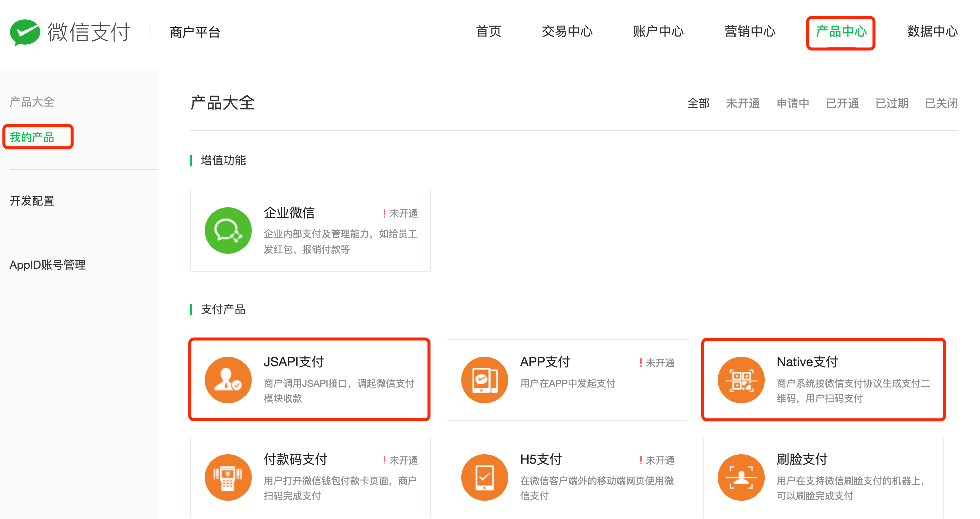Click the 付款码支付 orange scanner icon
The width and height of the screenshot is (980, 519).
pos(228,477)
